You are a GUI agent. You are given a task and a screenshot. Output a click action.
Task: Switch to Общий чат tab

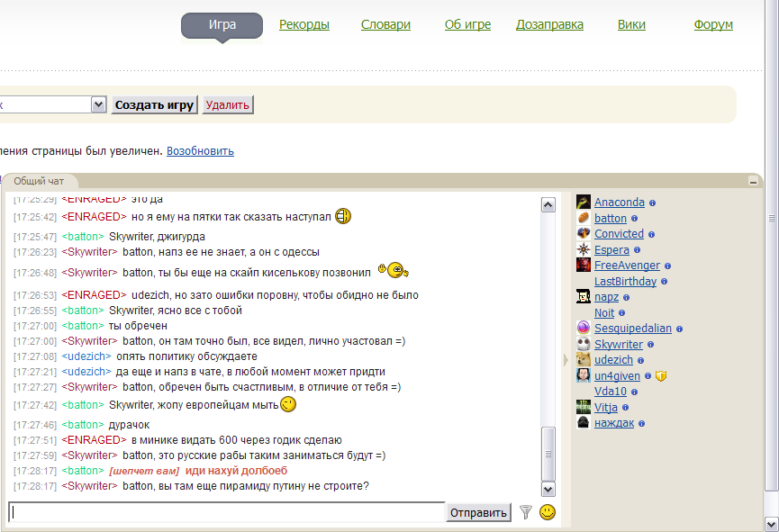(x=40, y=181)
